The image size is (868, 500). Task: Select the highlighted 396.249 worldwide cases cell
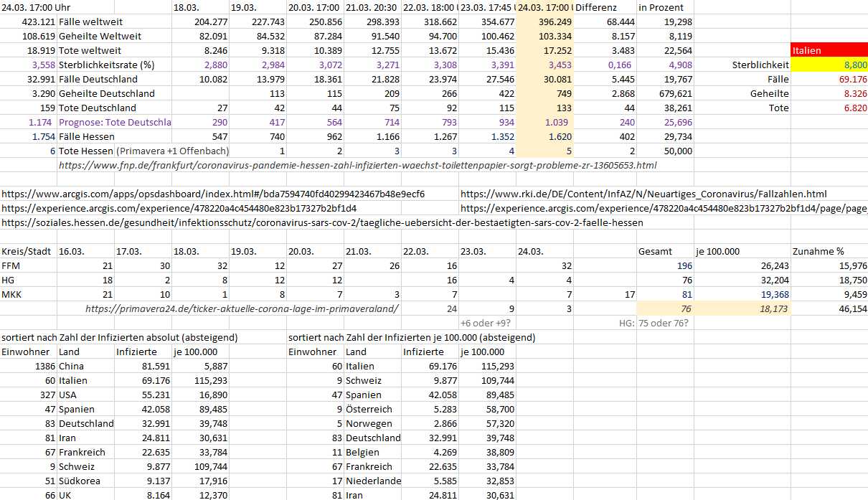pos(545,22)
